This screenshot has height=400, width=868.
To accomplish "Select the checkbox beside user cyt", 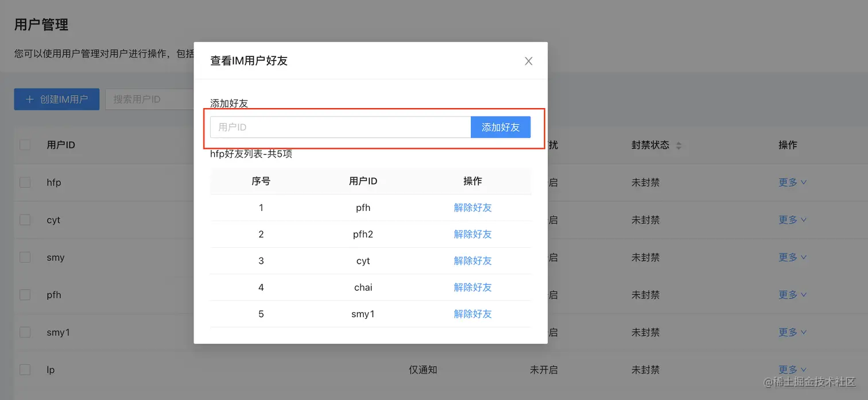I will click(x=25, y=220).
